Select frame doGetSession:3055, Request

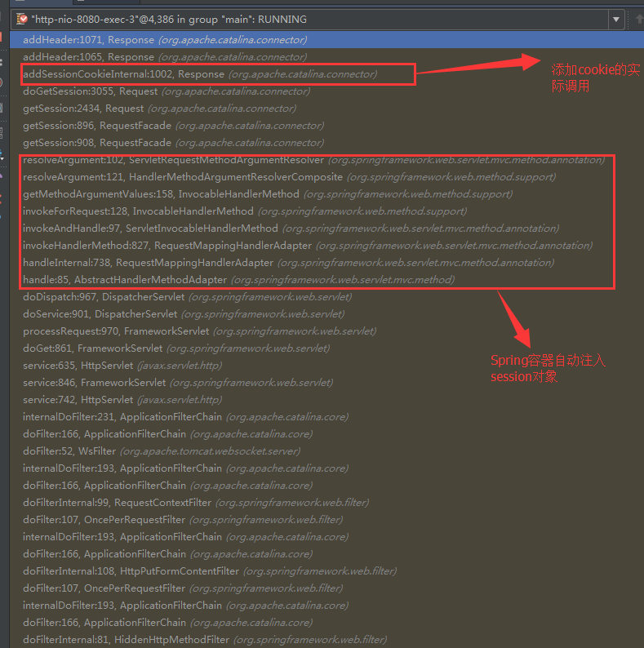click(x=326, y=91)
